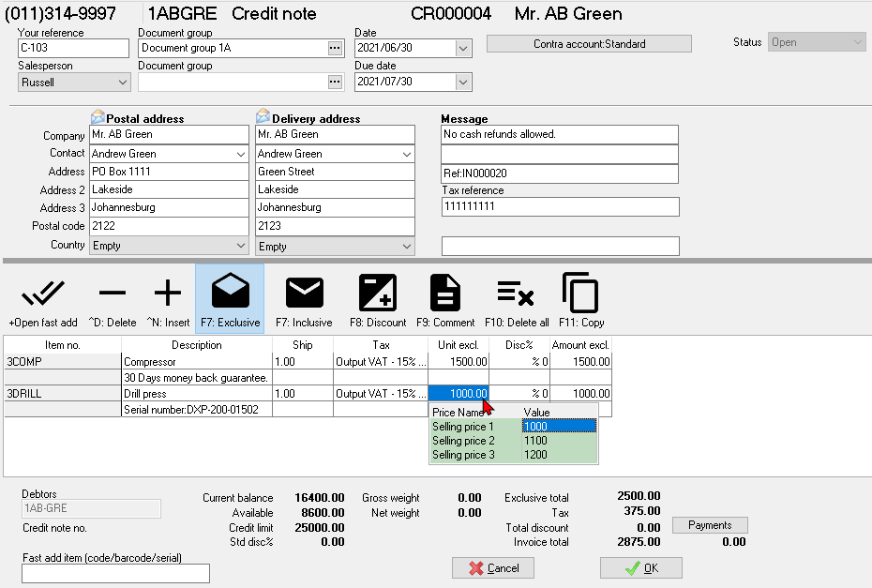
Task: Click the Contra account:Standard button
Action: point(589,44)
